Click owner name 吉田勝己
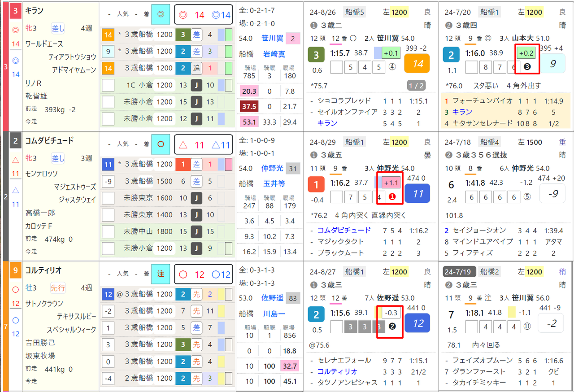 click(40, 342)
